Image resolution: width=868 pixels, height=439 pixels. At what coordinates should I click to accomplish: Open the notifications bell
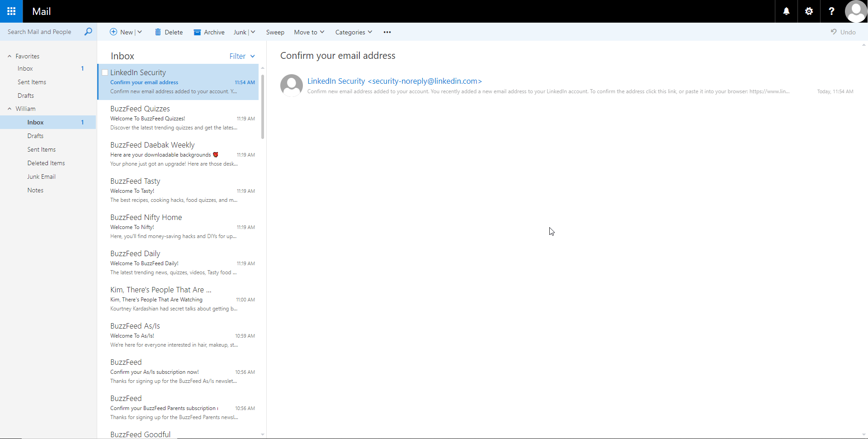[786, 11]
